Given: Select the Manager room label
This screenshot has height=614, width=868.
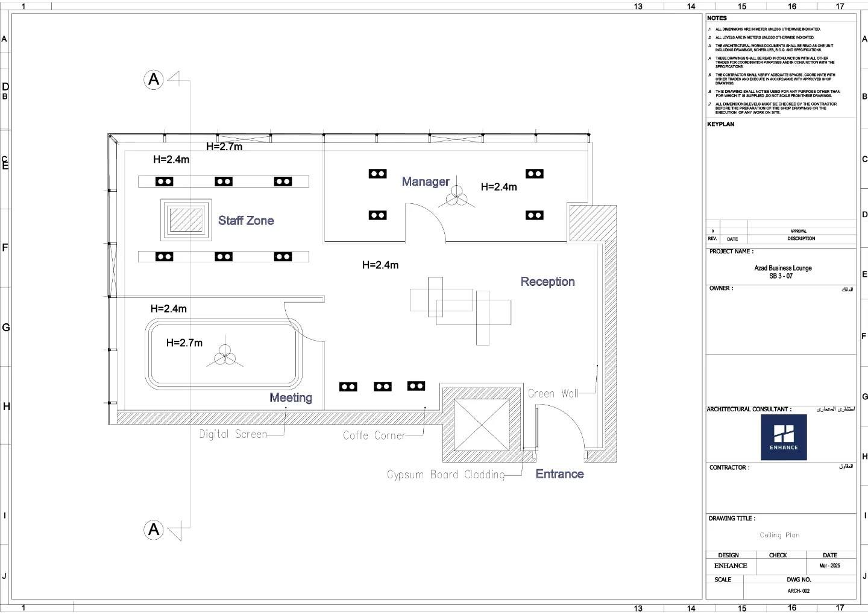Looking at the screenshot, I should tap(426, 182).
